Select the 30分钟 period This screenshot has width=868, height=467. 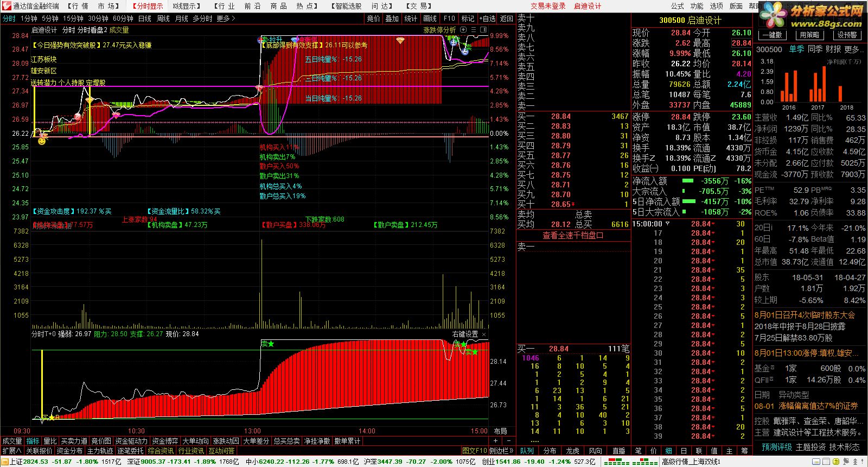pos(98,18)
